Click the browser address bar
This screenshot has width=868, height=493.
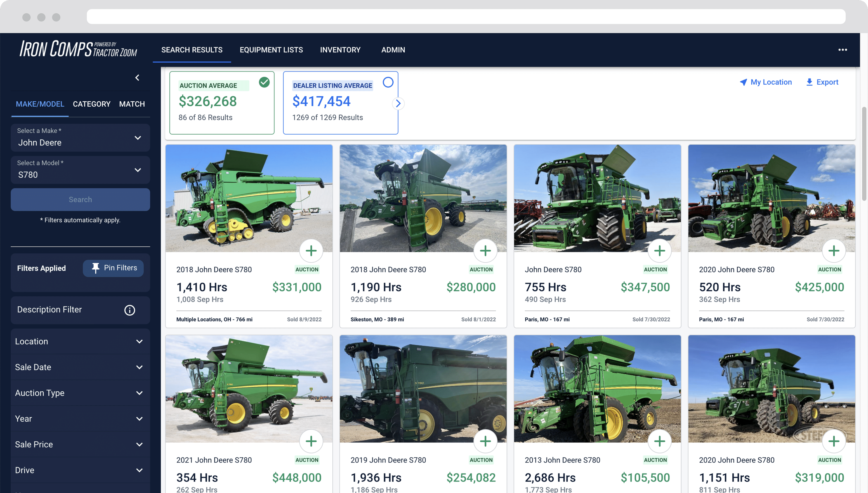(466, 17)
